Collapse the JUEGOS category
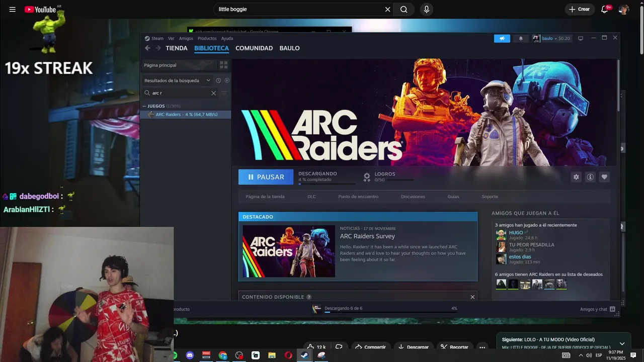This screenshot has width=644, height=362. tap(144, 106)
